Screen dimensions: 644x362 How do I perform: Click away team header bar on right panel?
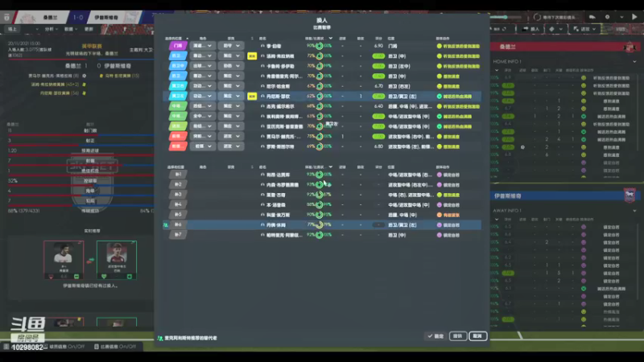(x=567, y=195)
